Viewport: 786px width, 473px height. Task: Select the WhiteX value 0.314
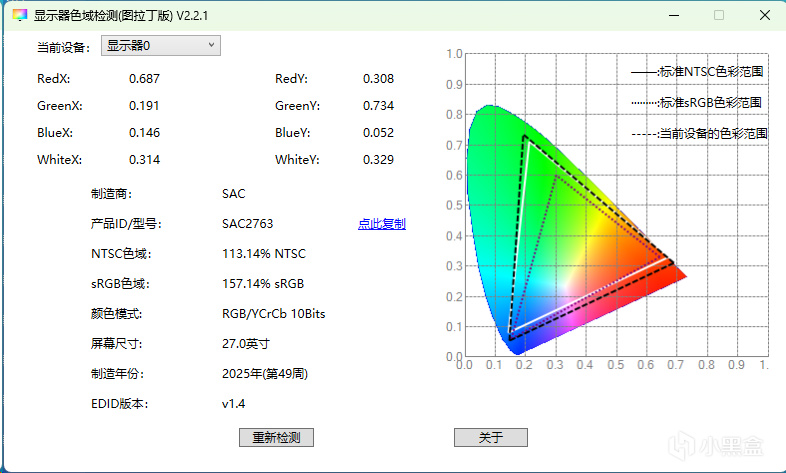[x=144, y=160]
